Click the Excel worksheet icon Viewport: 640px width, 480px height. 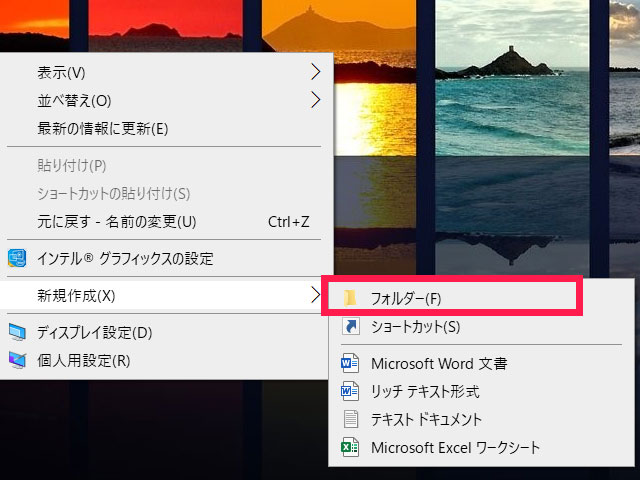click(x=350, y=447)
